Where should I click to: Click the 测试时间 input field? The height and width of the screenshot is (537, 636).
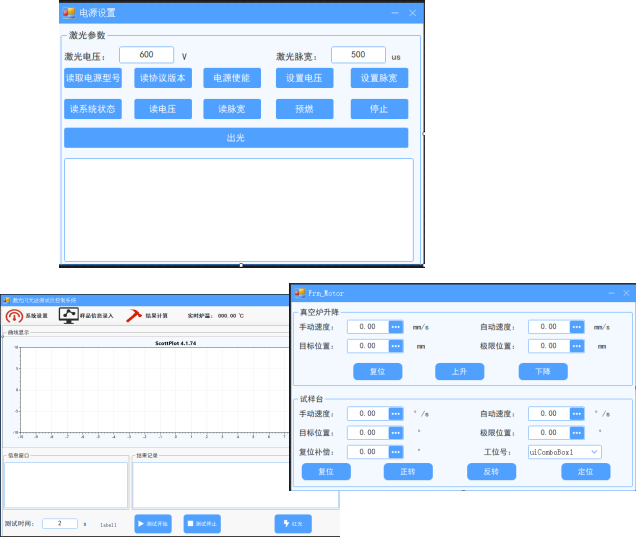tap(59, 523)
